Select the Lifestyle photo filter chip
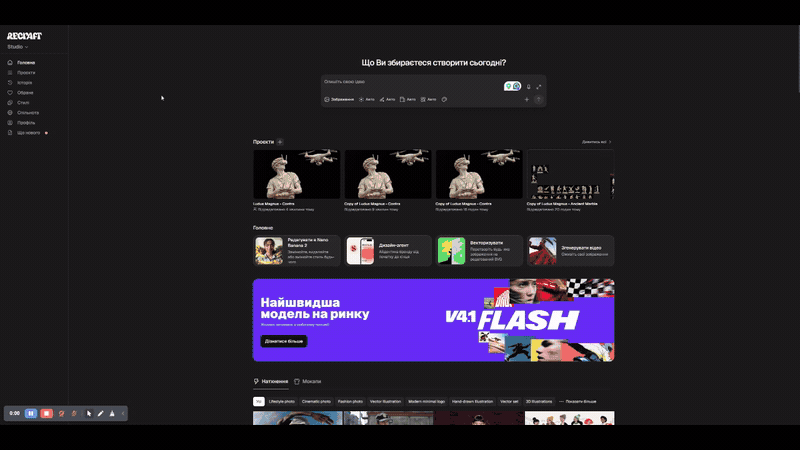800x450 pixels. point(282,402)
